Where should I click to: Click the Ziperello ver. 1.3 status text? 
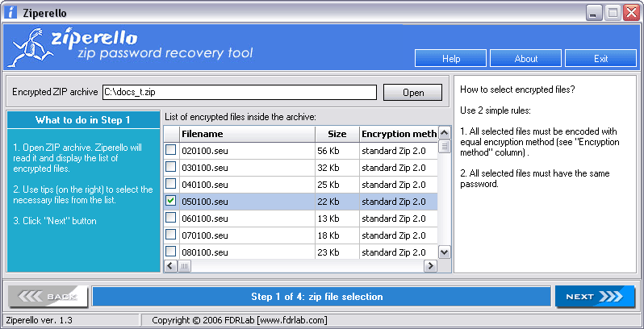coord(40,320)
